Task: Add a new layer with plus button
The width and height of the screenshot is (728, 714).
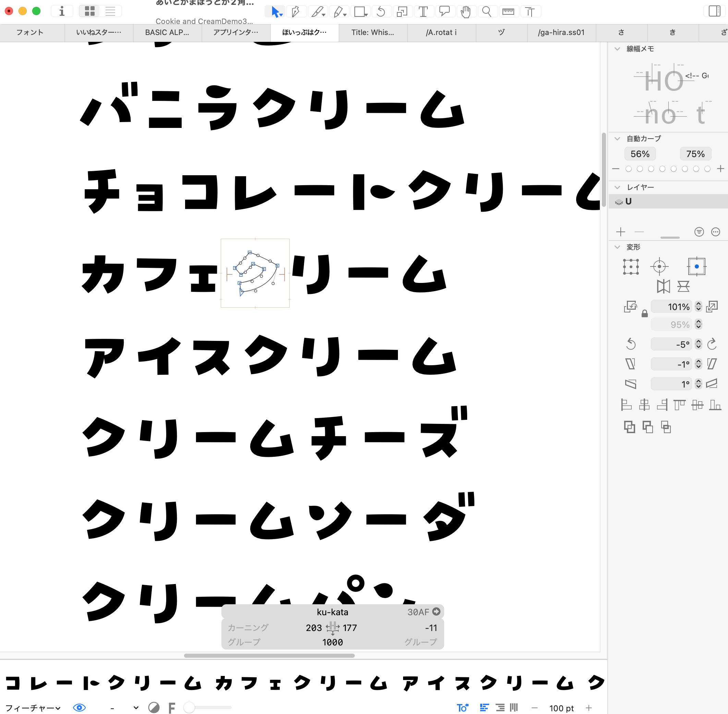Action: pyautogui.click(x=620, y=232)
